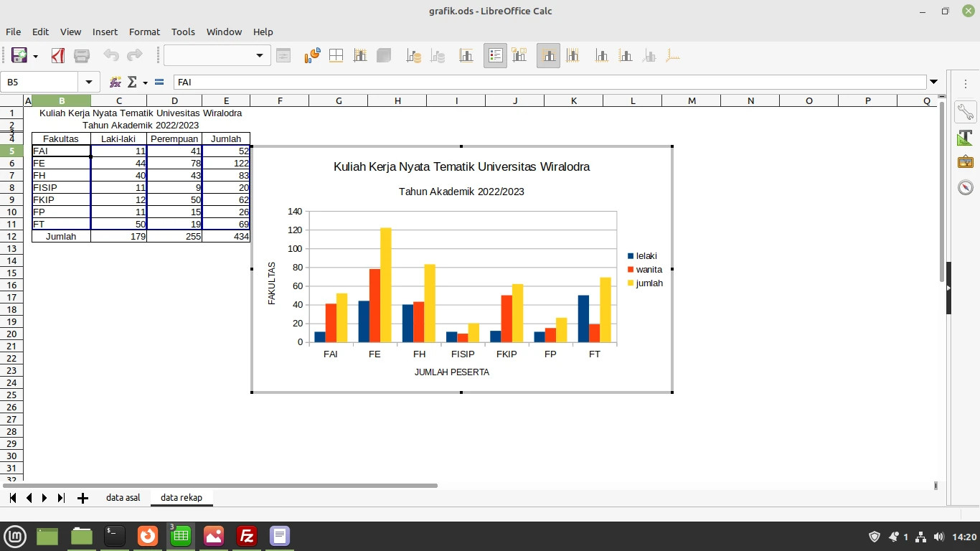Open Firefox from the taskbar
980x551 pixels.
pos(148,535)
